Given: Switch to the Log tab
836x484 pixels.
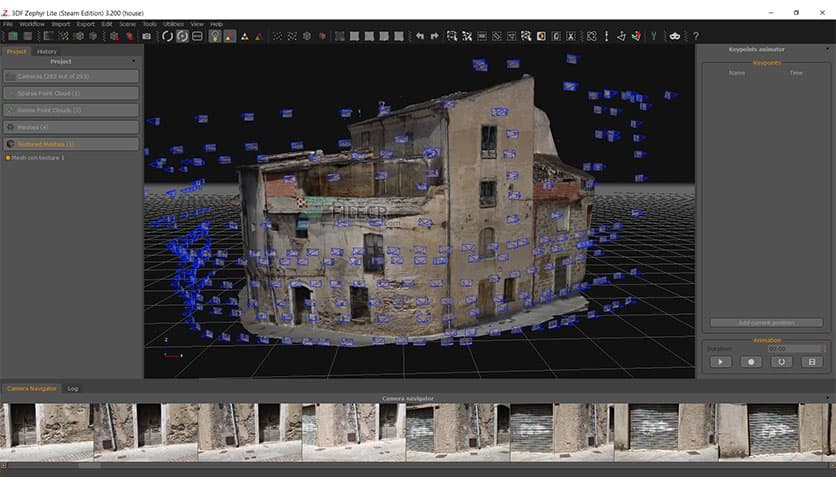Looking at the screenshot, I should tap(73, 388).
